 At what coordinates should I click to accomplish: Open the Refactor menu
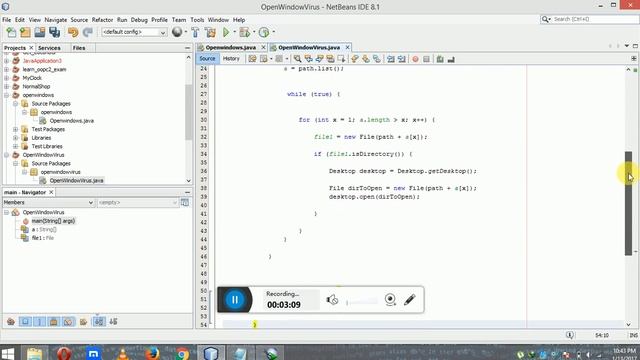pyautogui.click(x=102, y=20)
